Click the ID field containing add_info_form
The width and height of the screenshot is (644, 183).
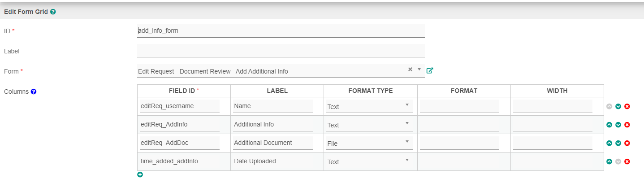(281, 31)
